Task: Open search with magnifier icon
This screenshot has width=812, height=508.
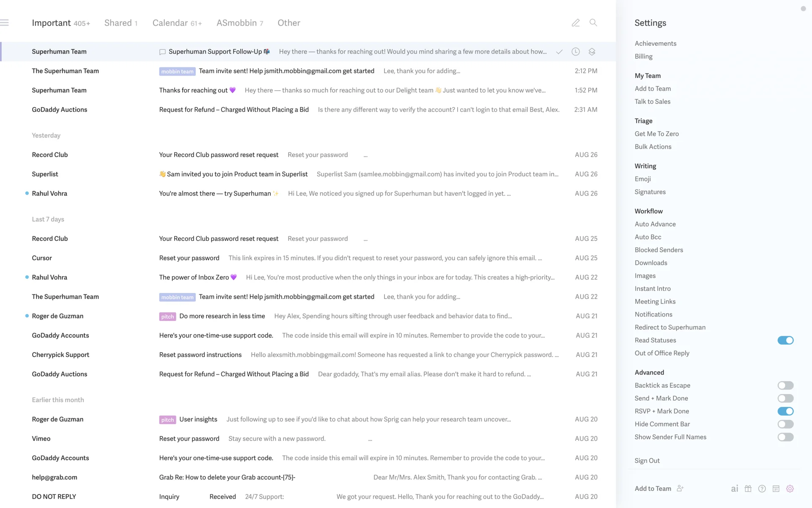Action: [x=593, y=23]
